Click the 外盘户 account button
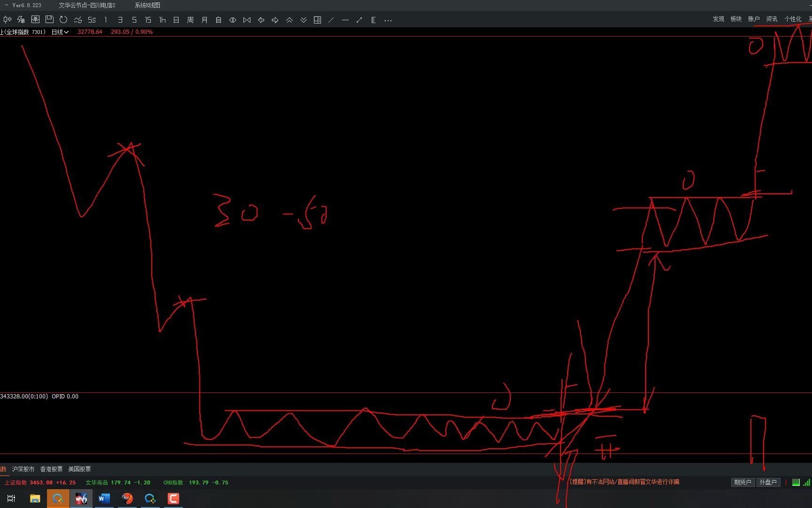812x508 pixels. tap(768, 482)
